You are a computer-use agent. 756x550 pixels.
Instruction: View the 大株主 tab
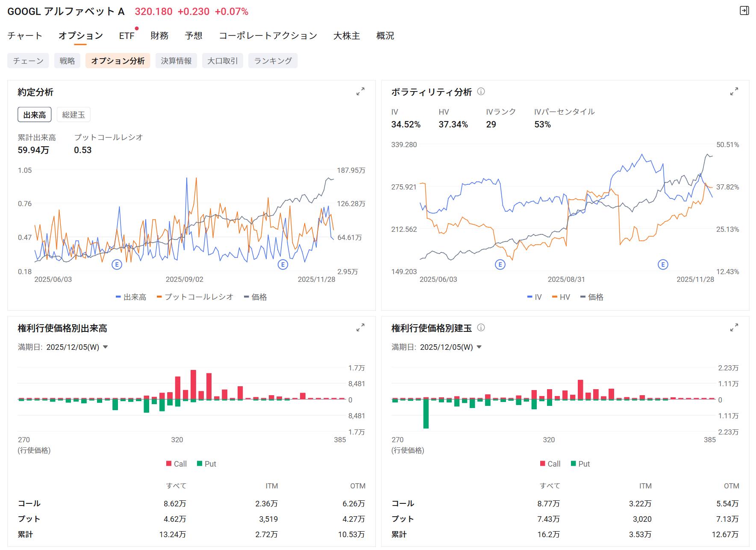pyautogui.click(x=347, y=35)
